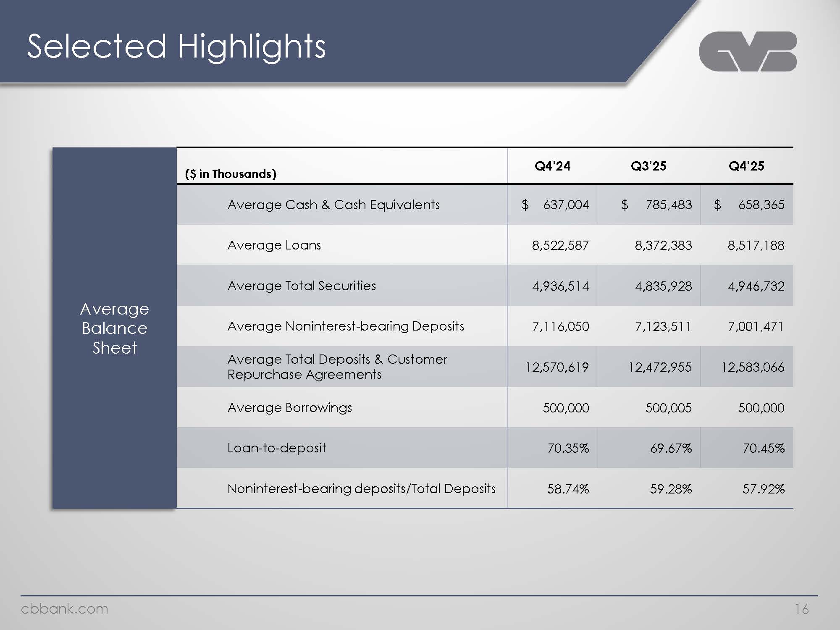Click the 12,583,066 total deposits value

pos(752,367)
